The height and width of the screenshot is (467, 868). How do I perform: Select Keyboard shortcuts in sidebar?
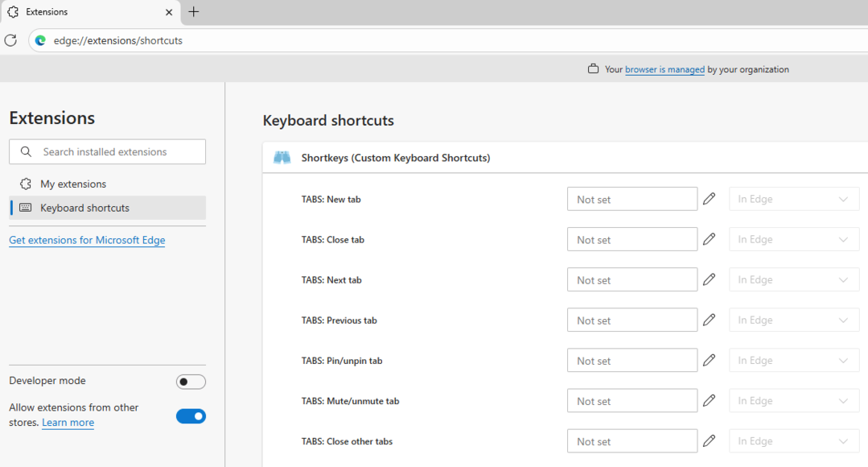(84, 208)
